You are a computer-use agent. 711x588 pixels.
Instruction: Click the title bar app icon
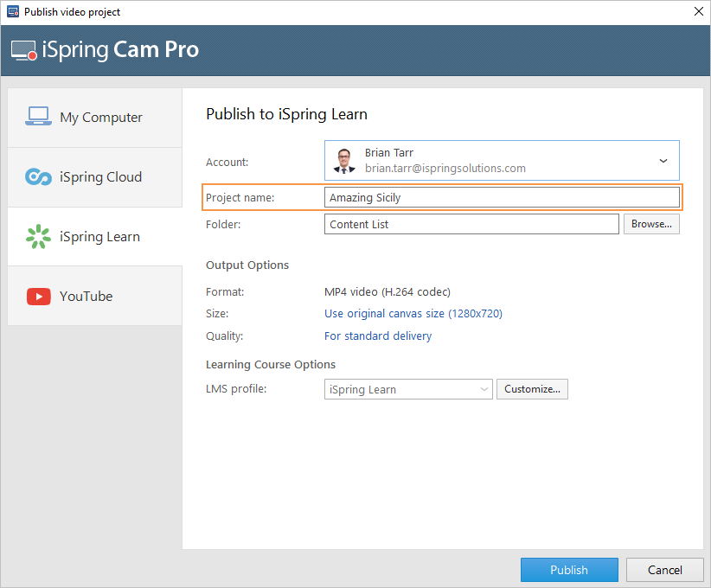11,12
